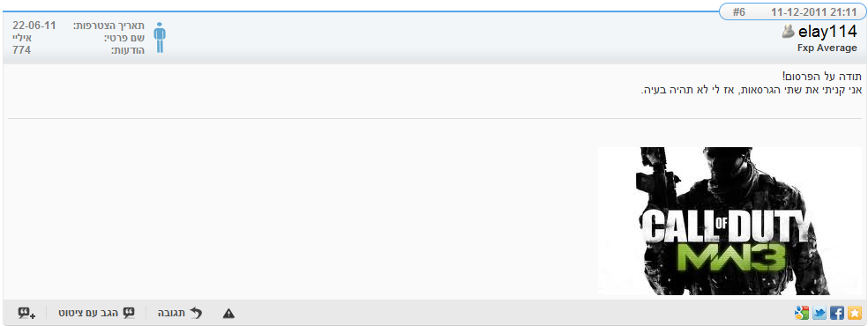Click the 22-06-11 join date value
The image size is (868, 326).
coord(34,26)
